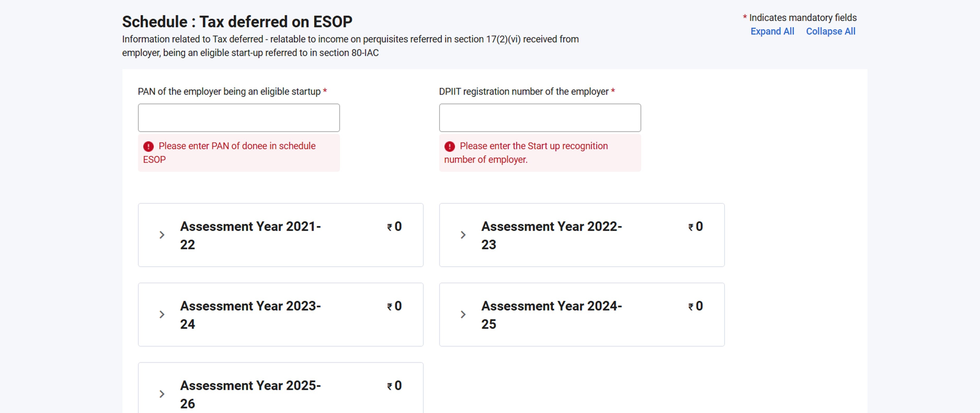Viewport: 980px width, 413px height.
Task: Open the Assessment Year 2025-26 title
Action: pyautogui.click(x=250, y=394)
